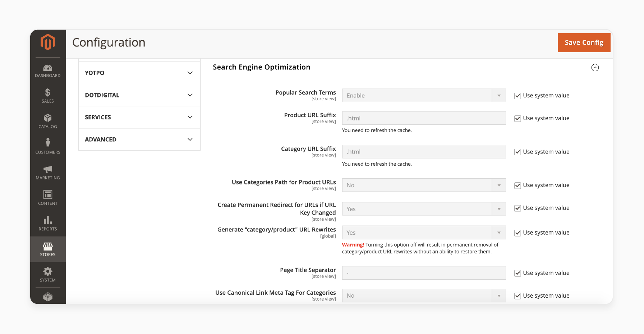The image size is (644, 334).
Task: Click the Page Title Separator label
Action: tap(308, 270)
